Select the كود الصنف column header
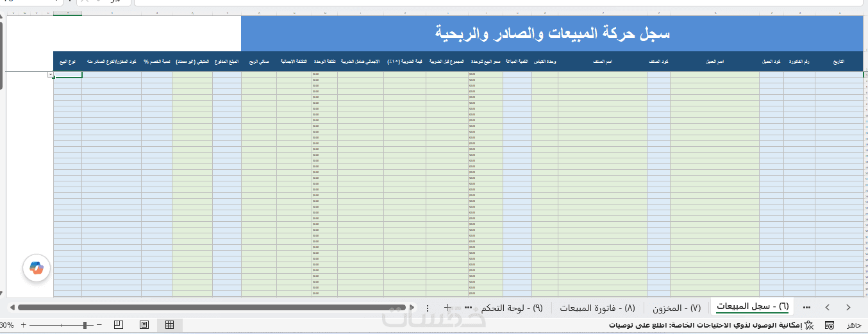This screenshot has height=334, width=868. point(658,62)
